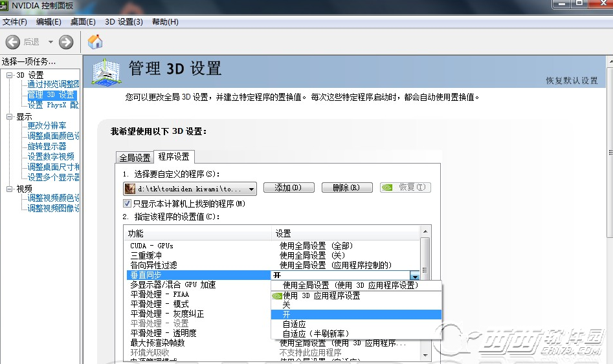
Task: Click settings list scroll up arrow
Action: 425,231
